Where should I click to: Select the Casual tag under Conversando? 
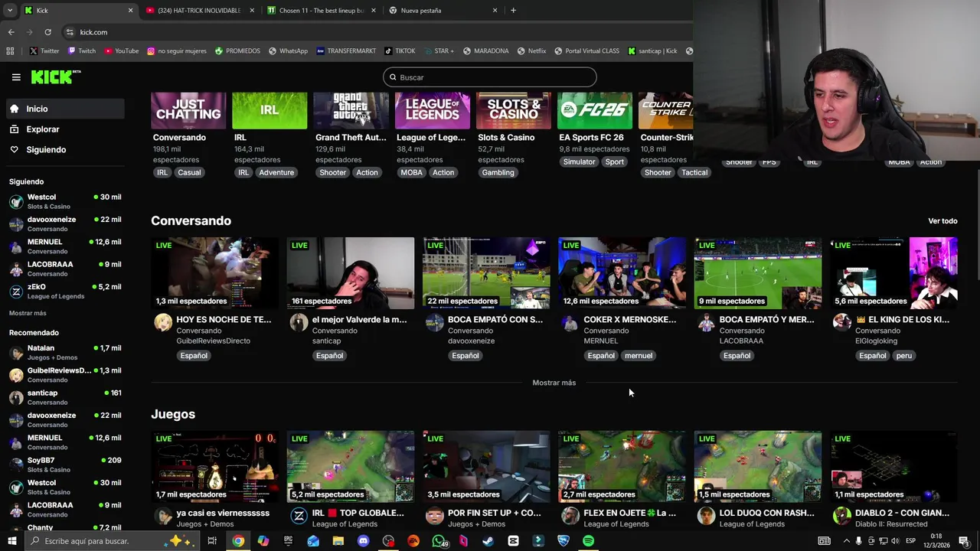189,172
